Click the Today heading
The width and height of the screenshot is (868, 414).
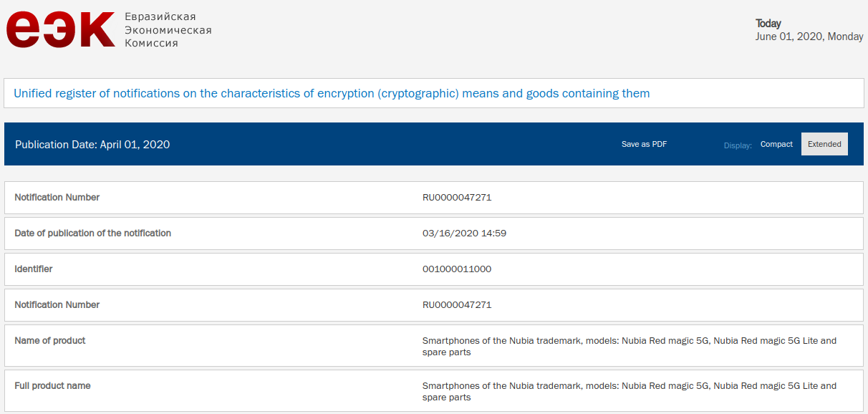coord(768,24)
